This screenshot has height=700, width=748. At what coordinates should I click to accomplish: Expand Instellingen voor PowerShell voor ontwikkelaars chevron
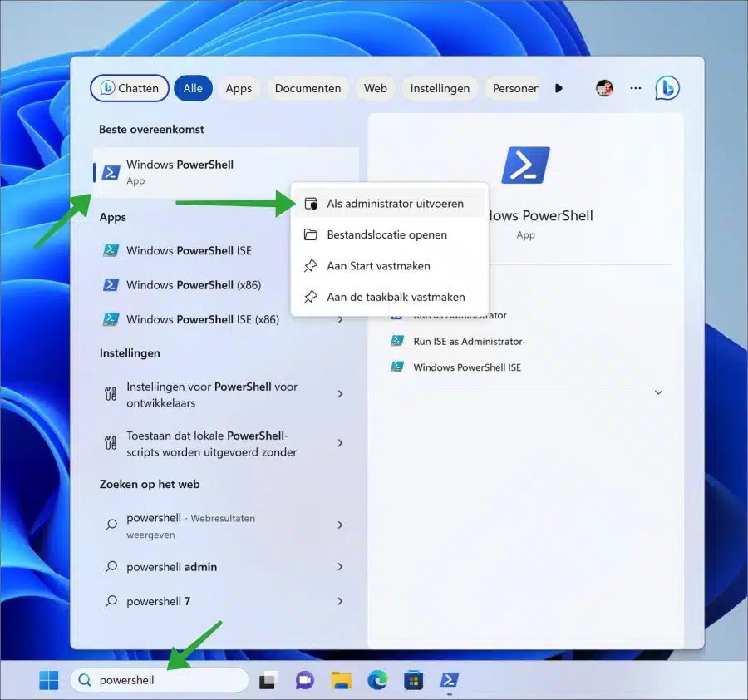pyautogui.click(x=340, y=394)
